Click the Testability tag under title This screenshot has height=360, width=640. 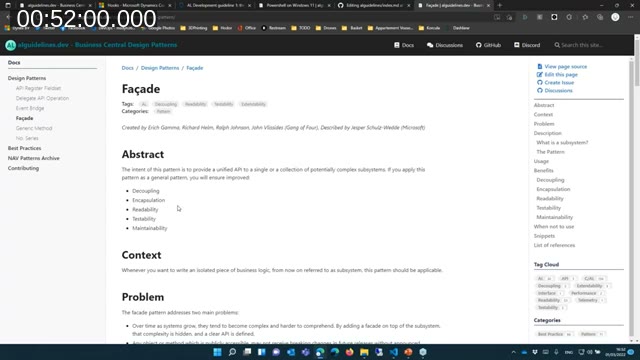pyautogui.click(x=223, y=104)
